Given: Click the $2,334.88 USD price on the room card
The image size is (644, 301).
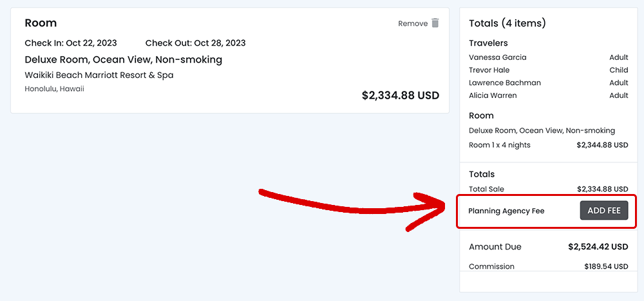Looking at the screenshot, I should click(400, 95).
